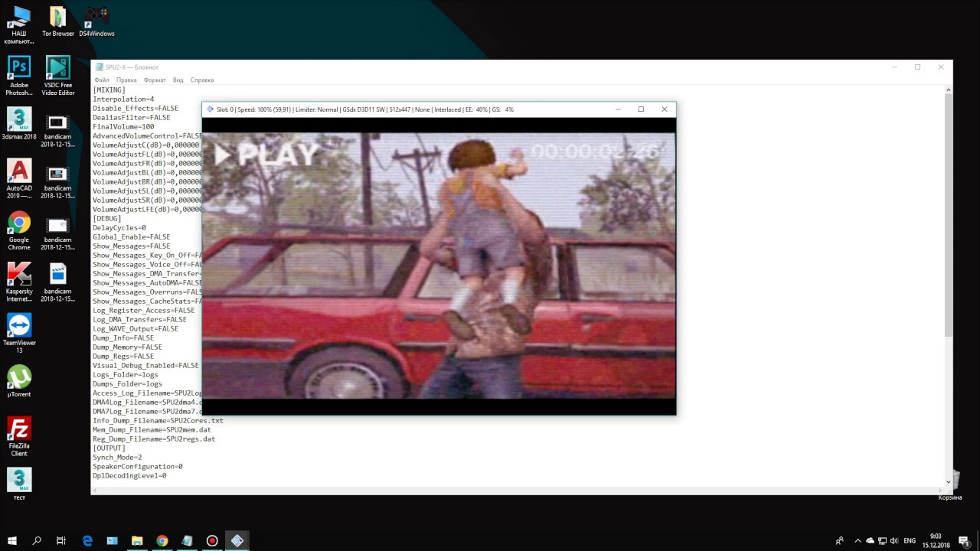
Task: Open the Вид menu in Notepad
Action: coord(178,80)
